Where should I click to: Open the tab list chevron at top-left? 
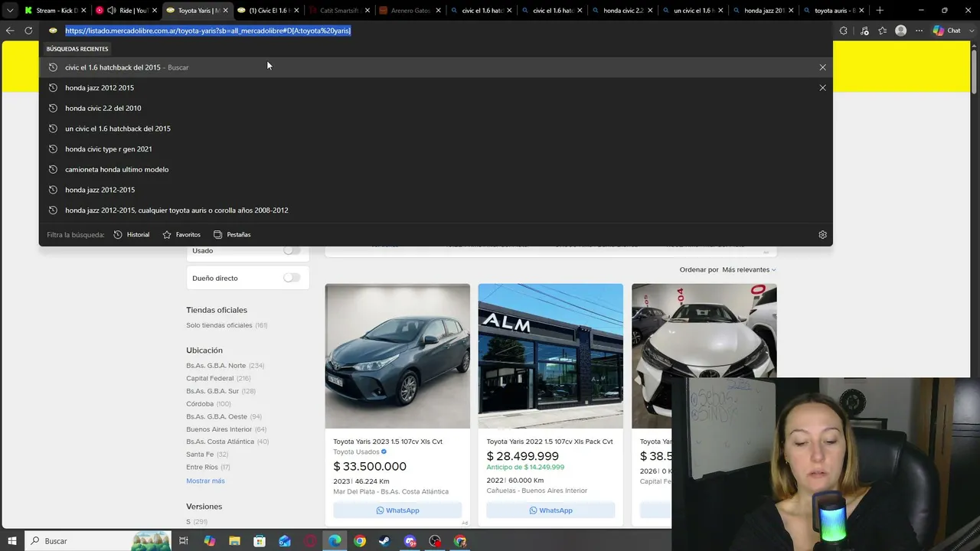click(9, 11)
